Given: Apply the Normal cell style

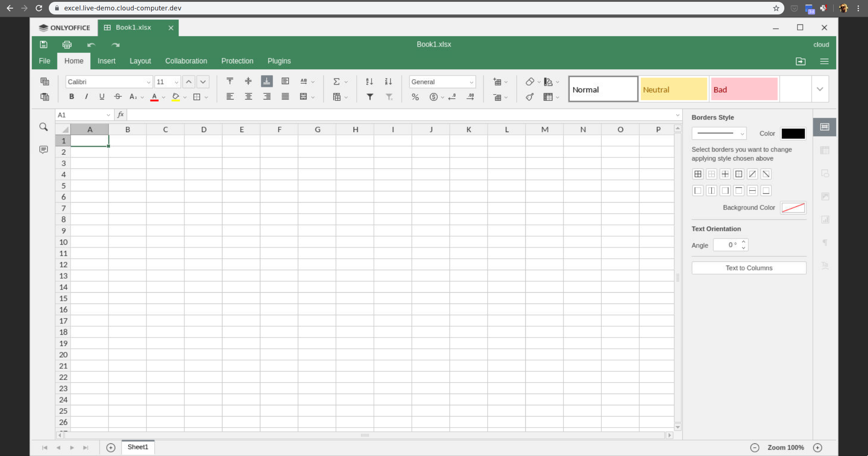Looking at the screenshot, I should pos(603,89).
